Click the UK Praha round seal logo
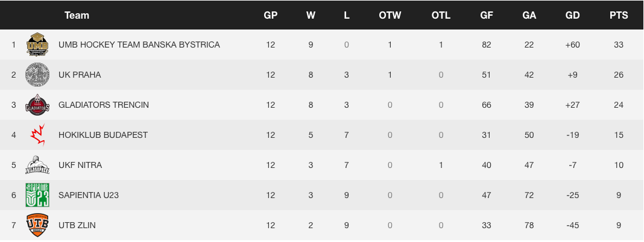 [37, 75]
